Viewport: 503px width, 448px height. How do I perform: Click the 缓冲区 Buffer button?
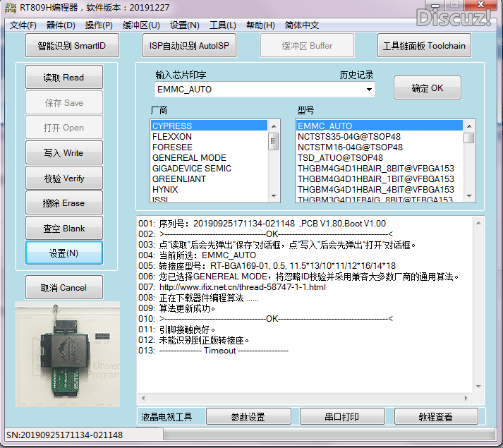pyautogui.click(x=307, y=46)
